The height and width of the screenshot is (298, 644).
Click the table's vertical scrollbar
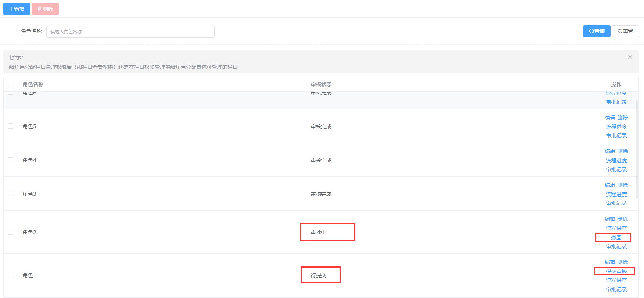(x=637, y=149)
